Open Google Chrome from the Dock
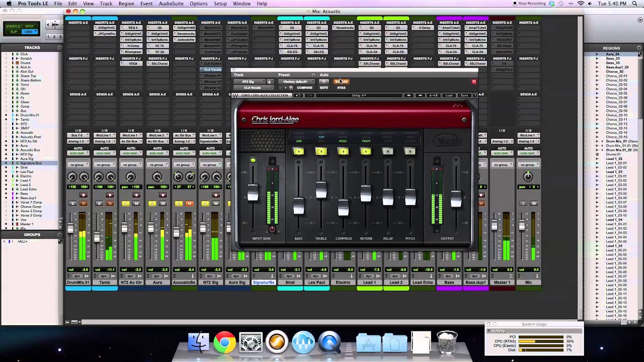The height and width of the screenshot is (362, 644). pos(224,342)
